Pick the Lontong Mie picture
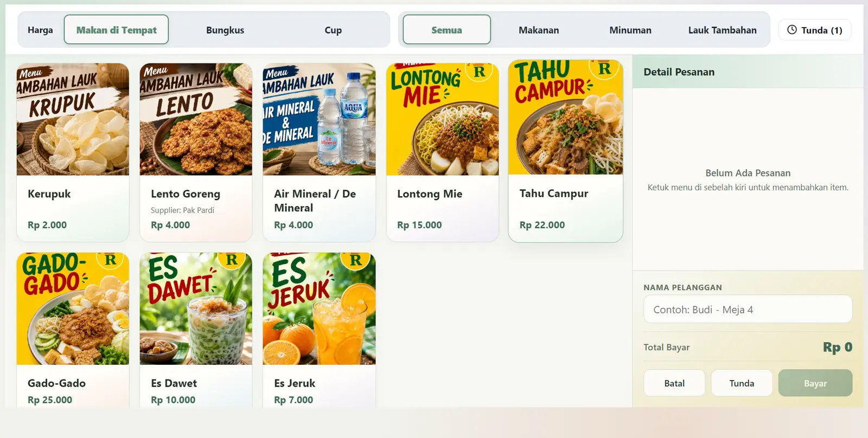The image size is (868, 438). point(442,119)
